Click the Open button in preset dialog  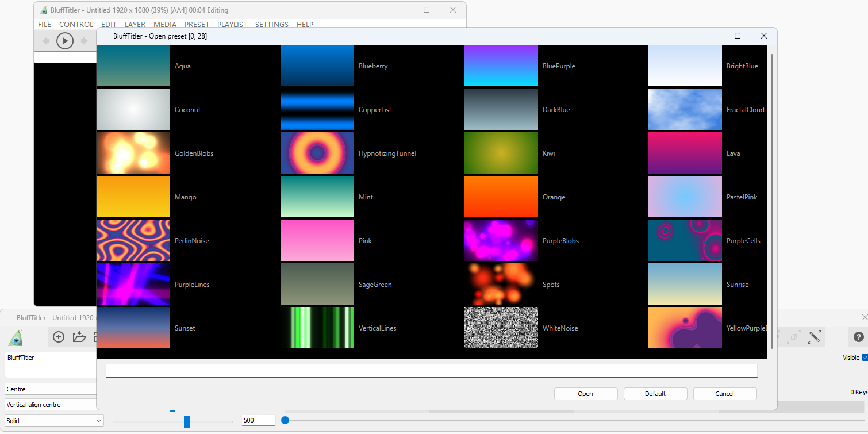pyautogui.click(x=585, y=394)
